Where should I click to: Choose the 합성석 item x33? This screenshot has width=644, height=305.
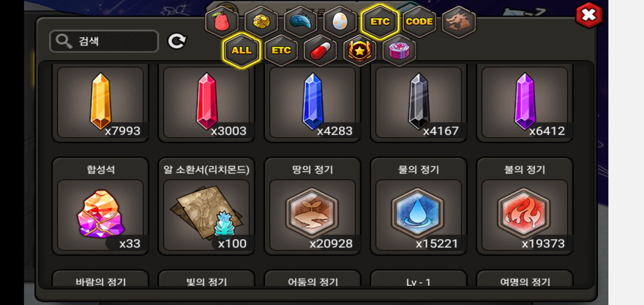click(100, 206)
